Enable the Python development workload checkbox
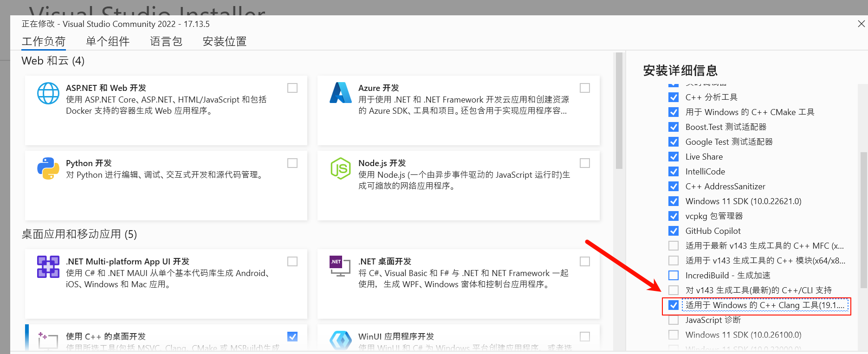 292,163
